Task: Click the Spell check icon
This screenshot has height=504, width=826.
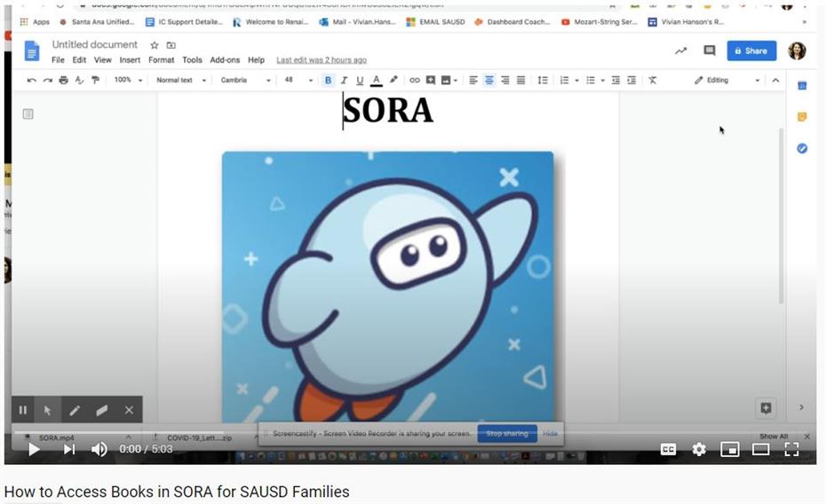Action: [x=80, y=81]
